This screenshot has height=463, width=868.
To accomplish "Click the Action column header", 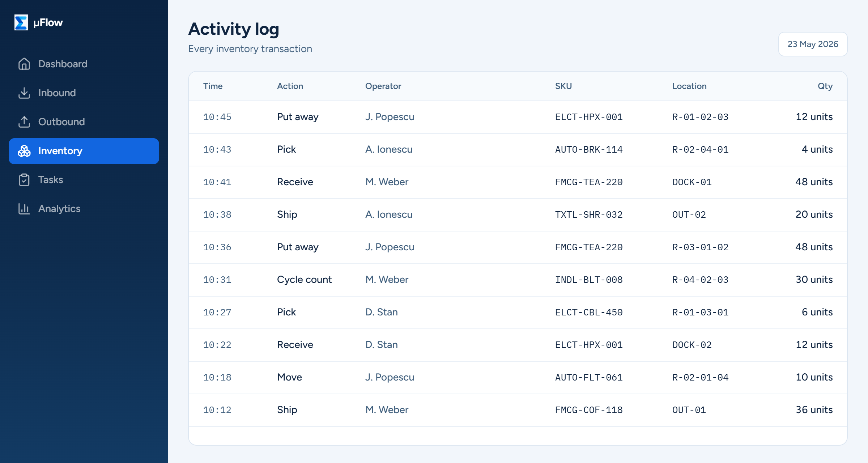I will pos(290,86).
